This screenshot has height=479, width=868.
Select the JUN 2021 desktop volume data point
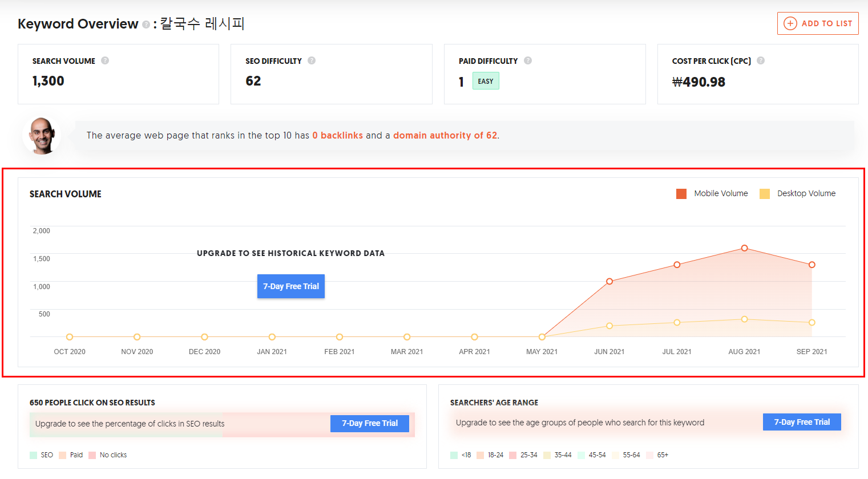coord(609,326)
